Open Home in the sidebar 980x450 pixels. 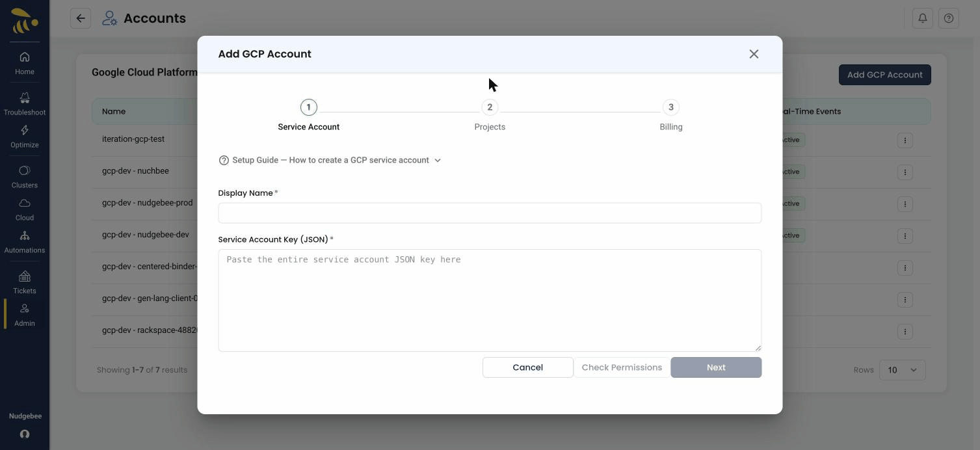(x=25, y=63)
